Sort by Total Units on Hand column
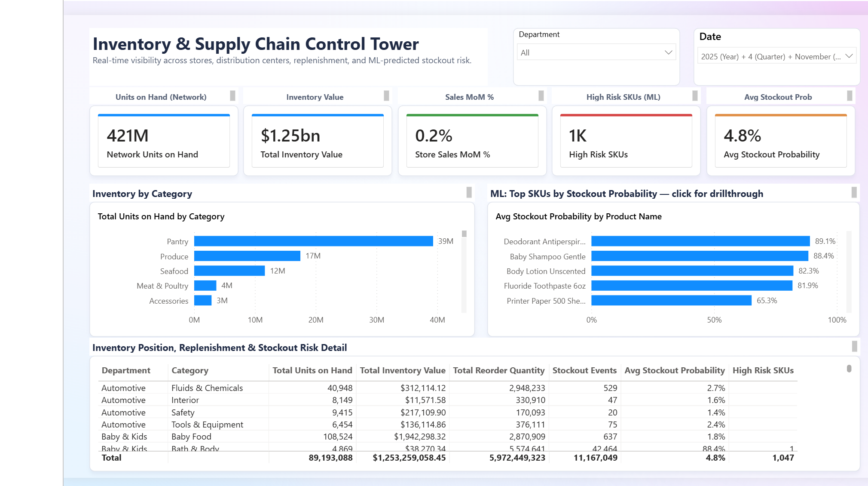This screenshot has width=868, height=486. [312, 370]
